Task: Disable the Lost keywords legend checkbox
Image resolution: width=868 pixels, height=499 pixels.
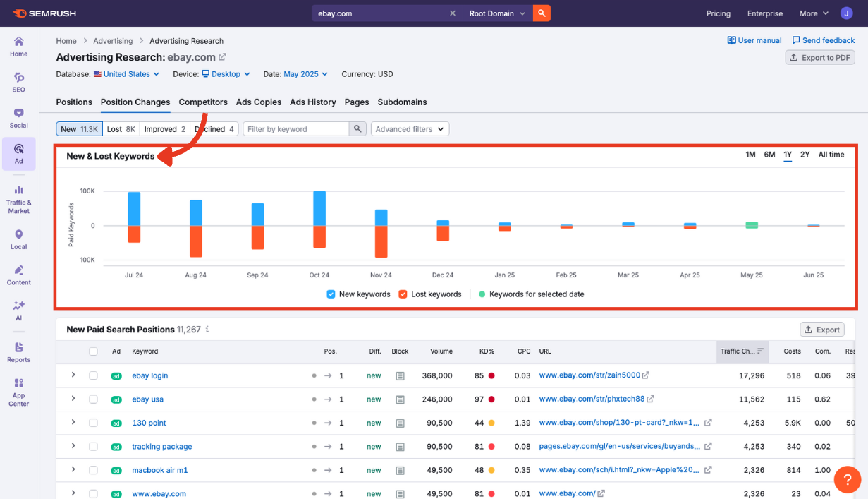Action: pos(403,294)
